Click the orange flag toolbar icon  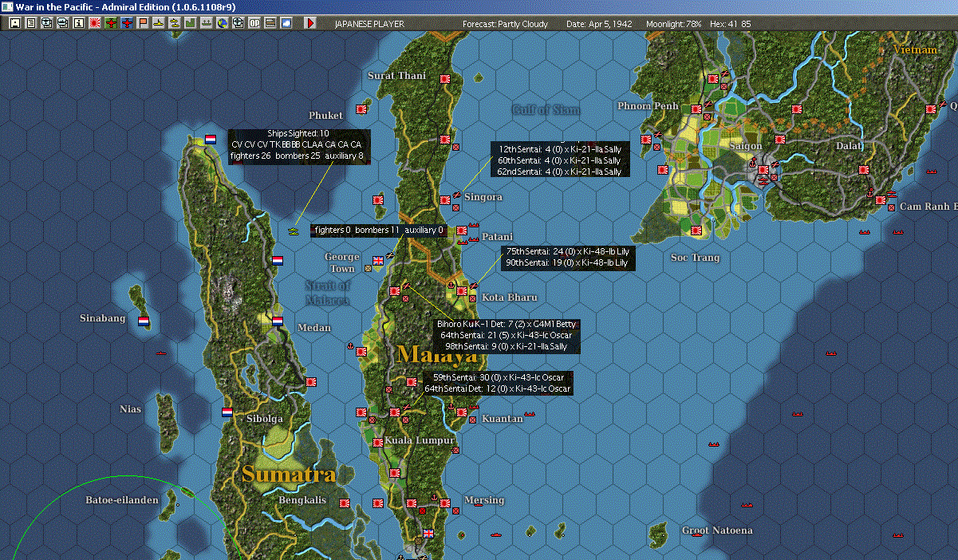[x=143, y=23]
